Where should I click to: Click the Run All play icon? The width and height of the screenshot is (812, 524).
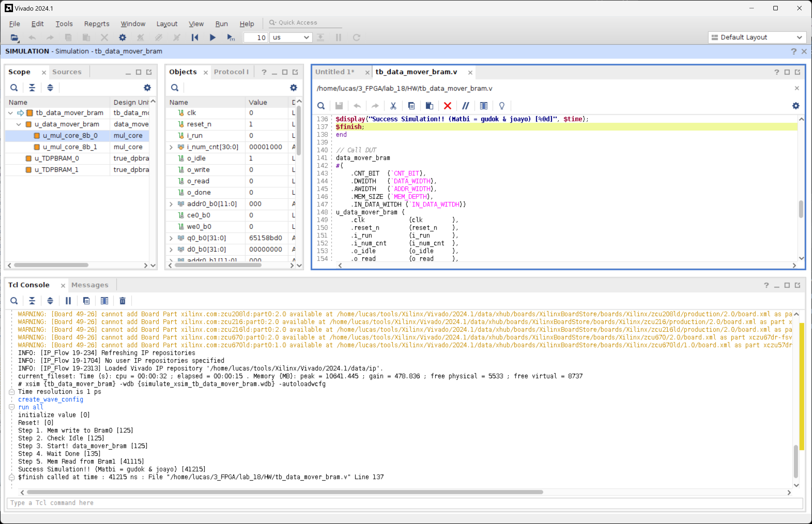[213, 38]
